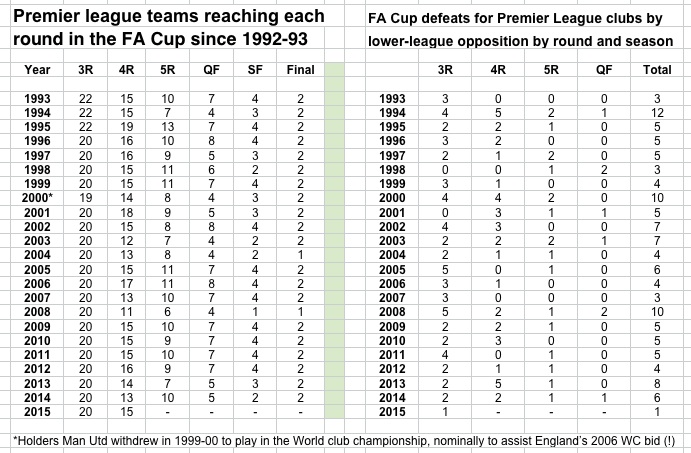Select the QF header in right table
This screenshot has height=453, width=691.
coord(604,70)
